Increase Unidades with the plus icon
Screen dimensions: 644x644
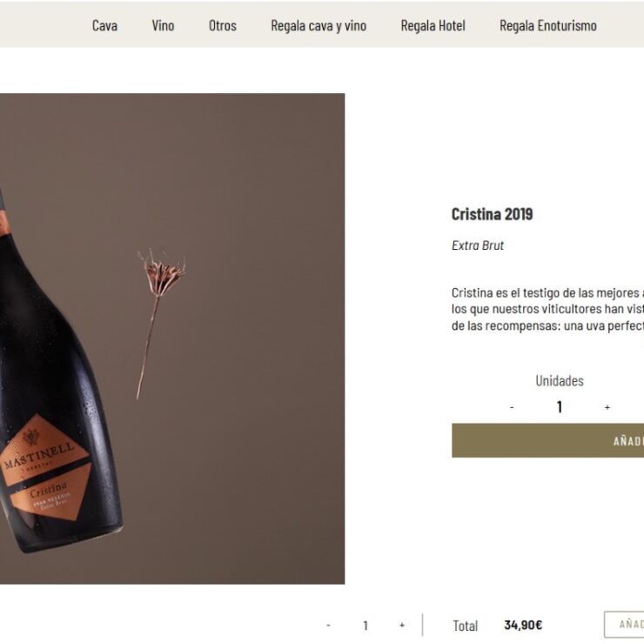pos(607,407)
